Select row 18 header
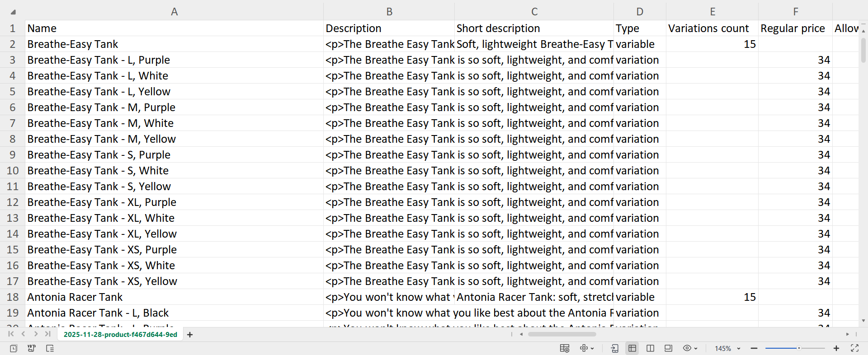This screenshot has height=355, width=868. point(13,297)
